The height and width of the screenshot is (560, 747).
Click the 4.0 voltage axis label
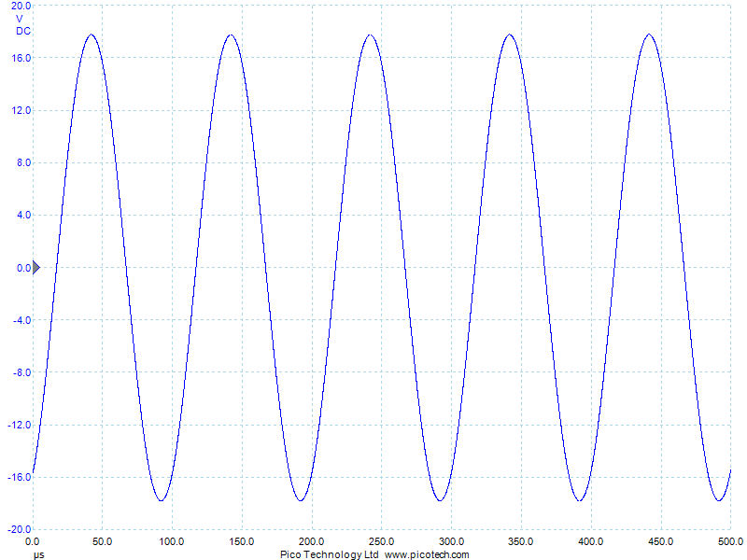[24, 216]
